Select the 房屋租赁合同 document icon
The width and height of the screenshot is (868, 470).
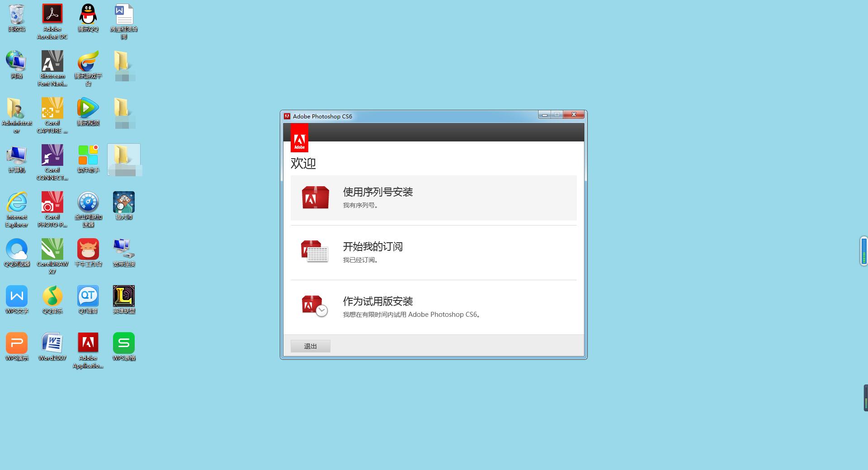click(x=124, y=21)
